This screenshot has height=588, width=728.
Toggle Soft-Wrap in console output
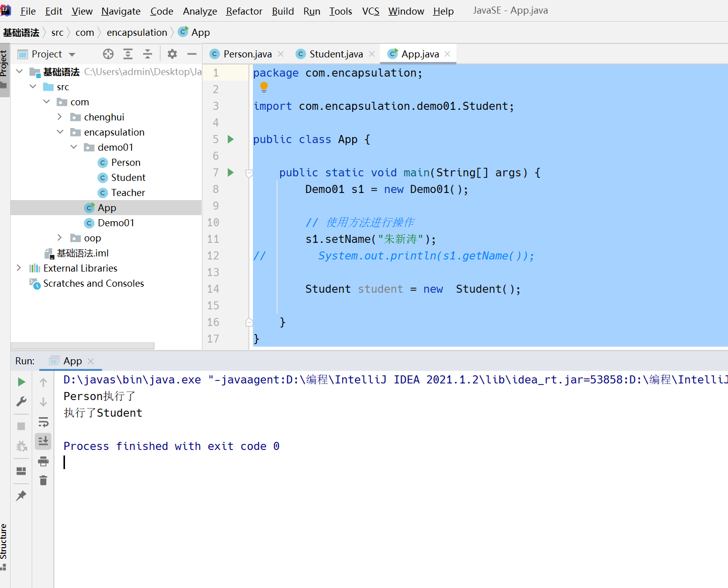pos(43,422)
